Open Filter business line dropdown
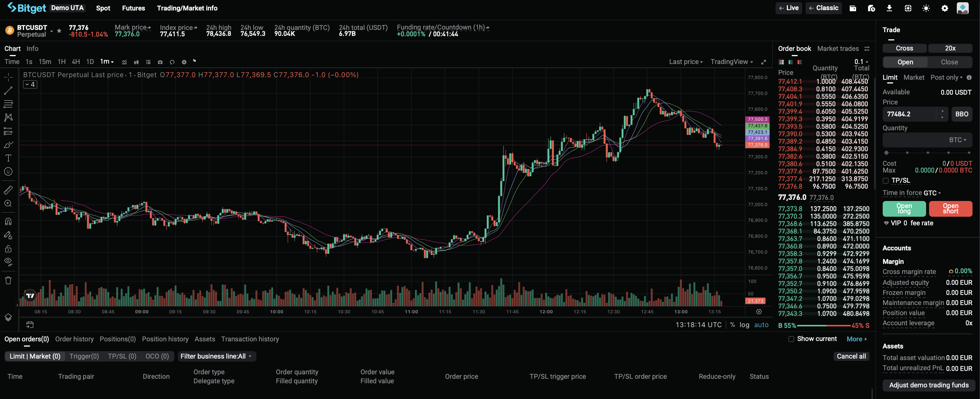The image size is (980, 399). pos(216,356)
